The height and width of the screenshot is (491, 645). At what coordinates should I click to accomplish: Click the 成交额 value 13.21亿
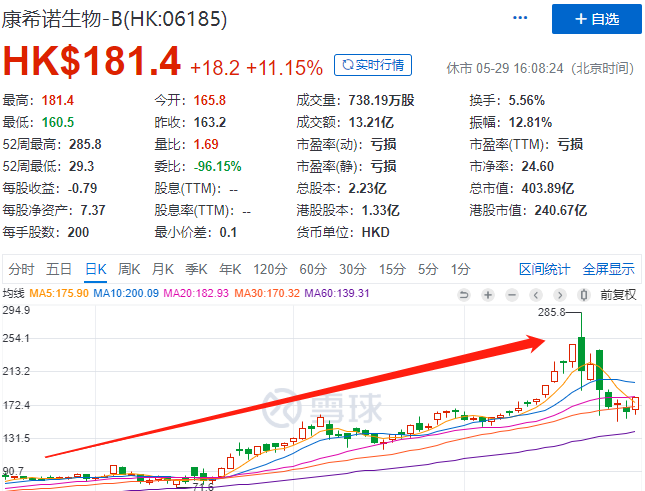coord(371,122)
